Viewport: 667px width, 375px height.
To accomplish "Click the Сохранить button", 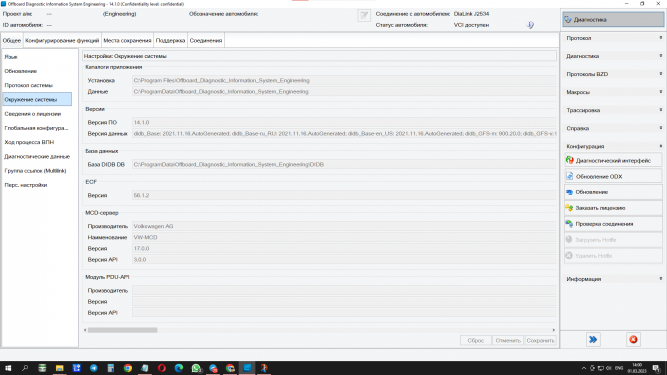I will (x=540, y=341).
